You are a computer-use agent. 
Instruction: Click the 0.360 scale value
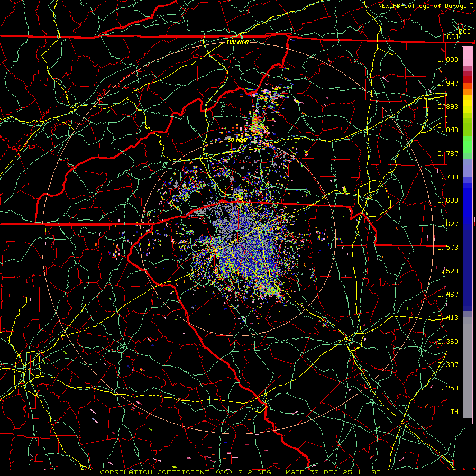[x=448, y=341]
